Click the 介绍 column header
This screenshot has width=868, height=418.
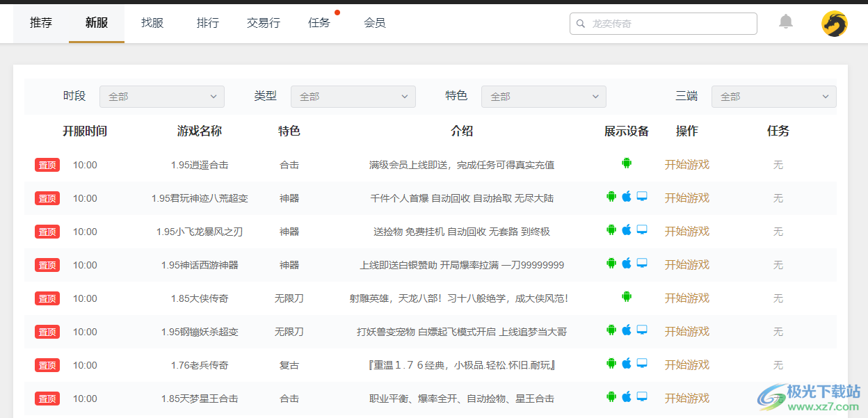point(462,131)
